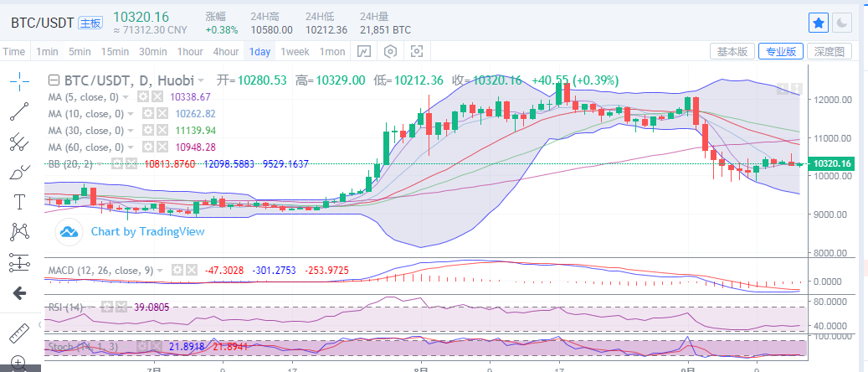868x372 pixels.
Task: Select the pitchfork drawing tool
Action: coord(19,142)
